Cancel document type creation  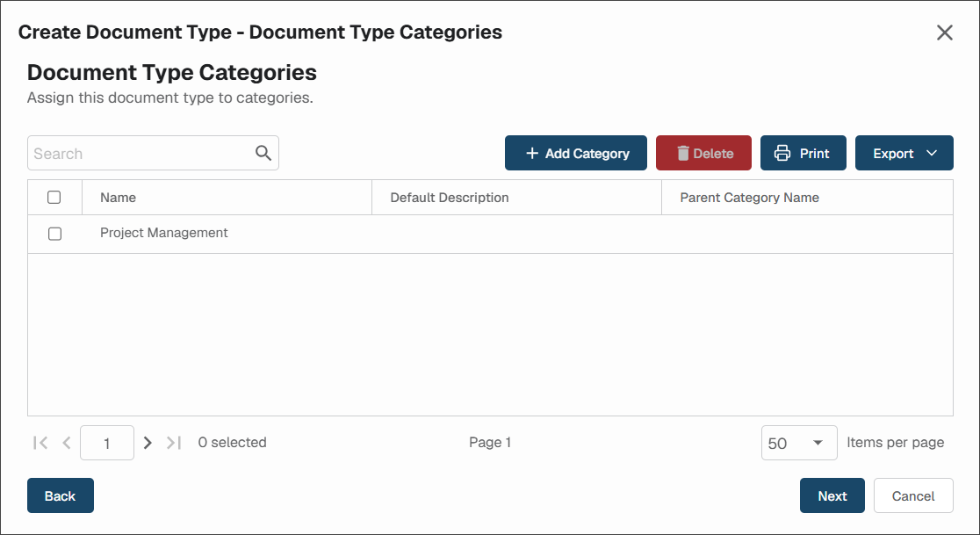(x=913, y=495)
